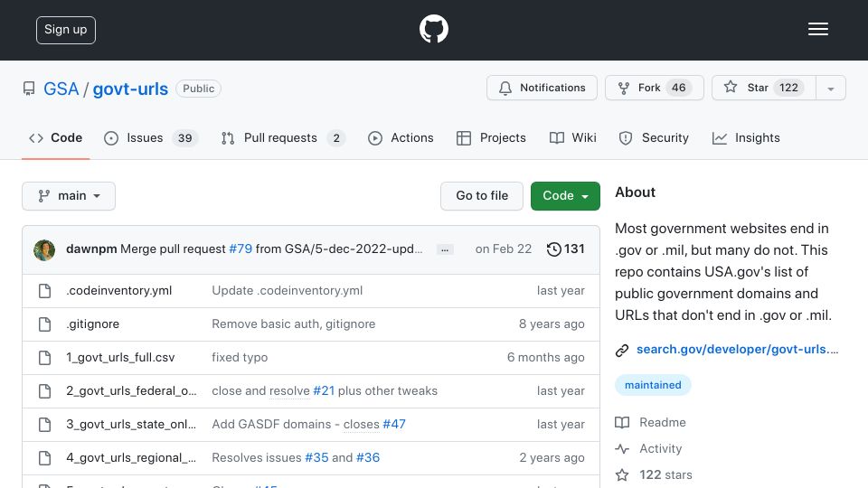Open the Insights tab
The width and height of the screenshot is (868, 488).
click(746, 138)
